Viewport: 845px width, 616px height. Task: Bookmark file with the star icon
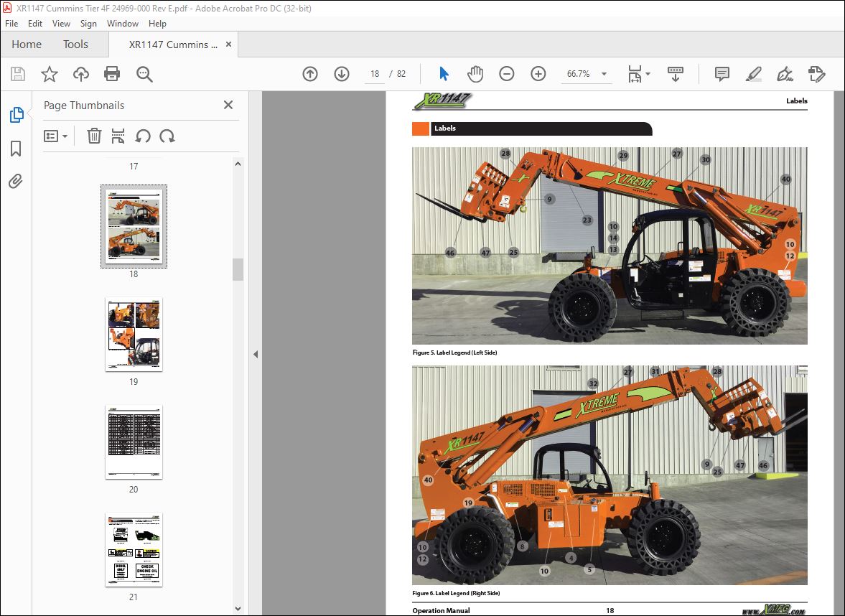point(50,74)
